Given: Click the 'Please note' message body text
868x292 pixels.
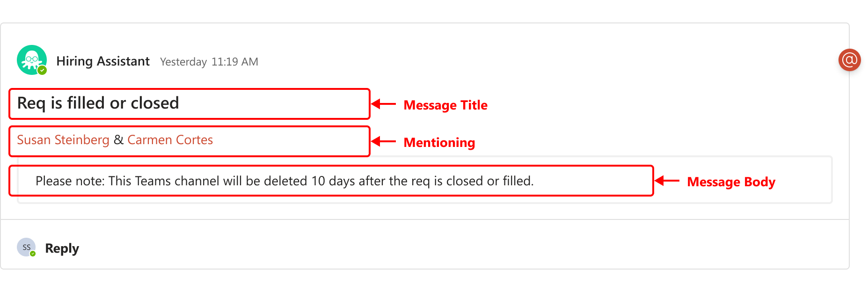Looking at the screenshot, I should click(284, 181).
